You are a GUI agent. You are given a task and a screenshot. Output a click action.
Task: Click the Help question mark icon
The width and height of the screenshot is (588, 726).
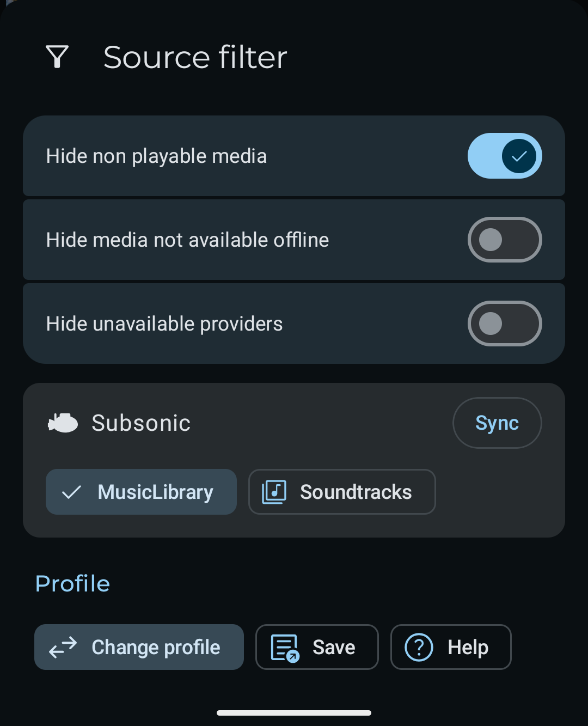419,648
